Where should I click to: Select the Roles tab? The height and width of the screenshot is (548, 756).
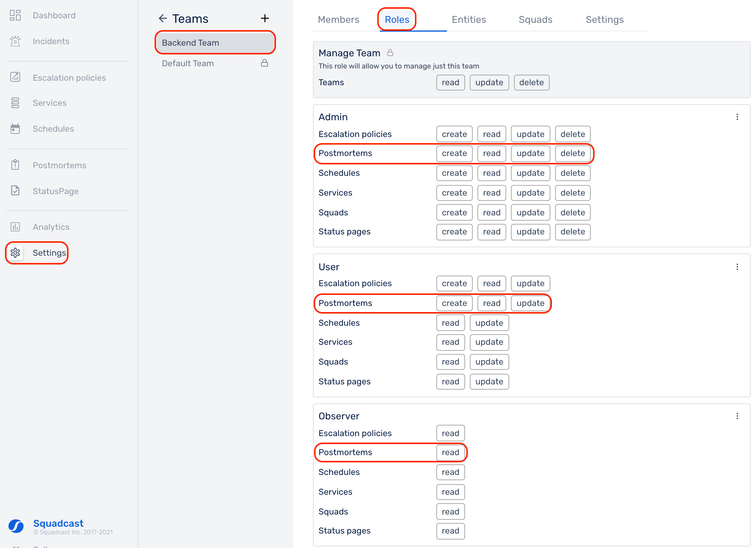397,19
